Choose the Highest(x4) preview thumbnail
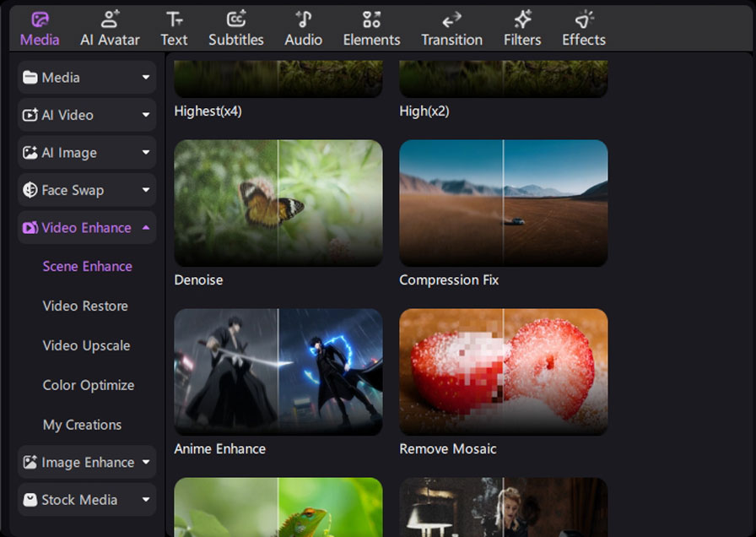Image resolution: width=756 pixels, height=537 pixels. click(x=278, y=79)
